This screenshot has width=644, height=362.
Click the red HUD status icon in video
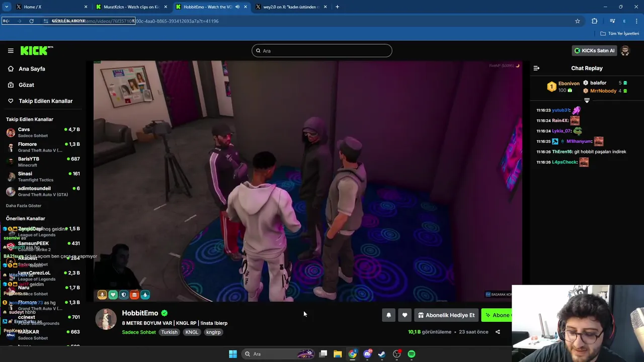click(134, 295)
